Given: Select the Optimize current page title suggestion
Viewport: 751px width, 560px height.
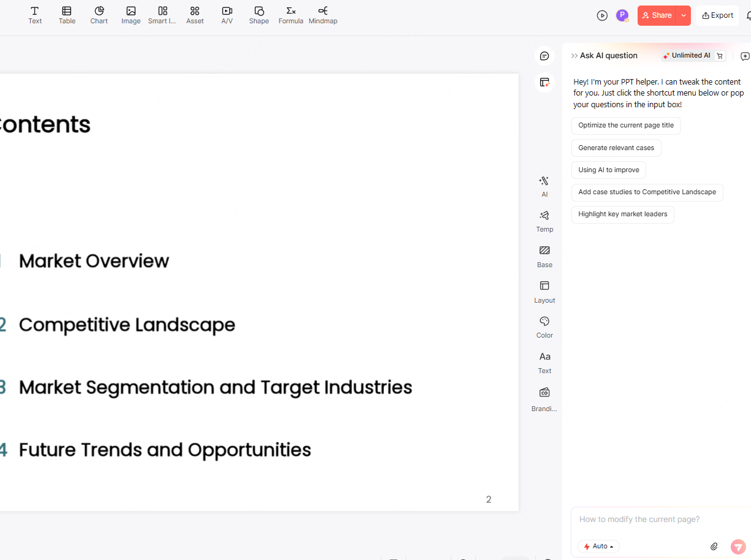Looking at the screenshot, I should (x=625, y=126).
